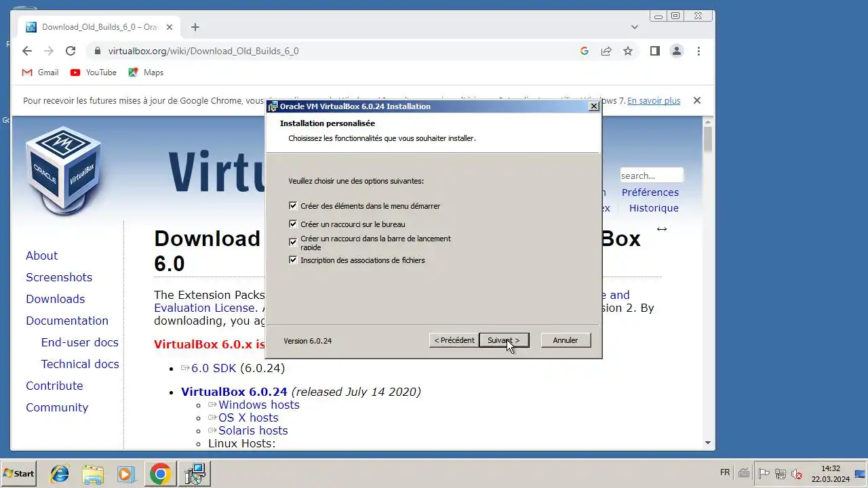Open the Start menu
Viewport: 868px width, 488px height.
(18, 474)
